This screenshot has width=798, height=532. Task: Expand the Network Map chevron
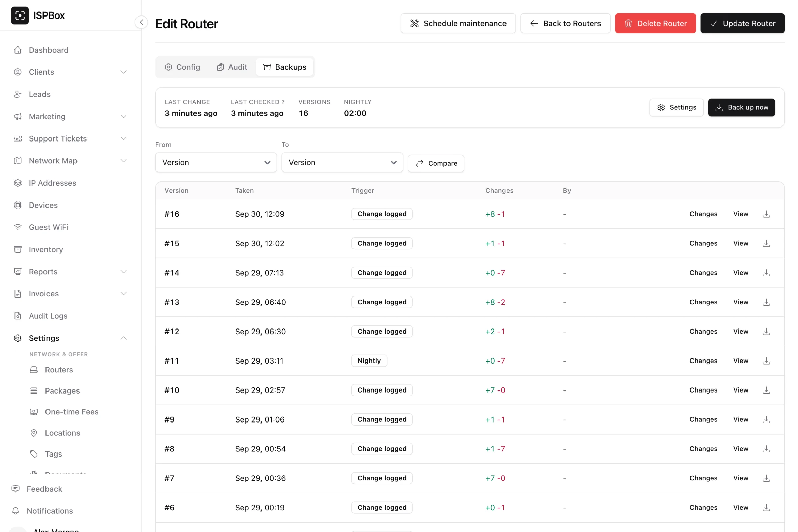tap(123, 161)
